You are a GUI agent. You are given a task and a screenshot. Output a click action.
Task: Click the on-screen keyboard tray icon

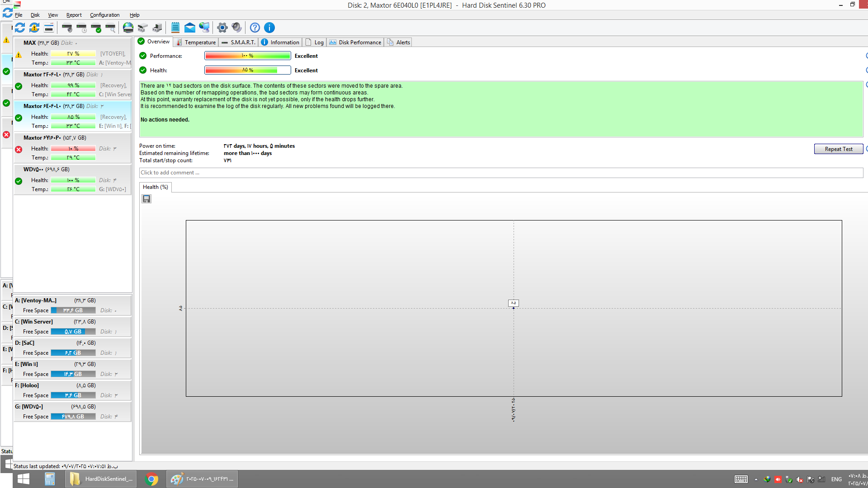(x=741, y=479)
